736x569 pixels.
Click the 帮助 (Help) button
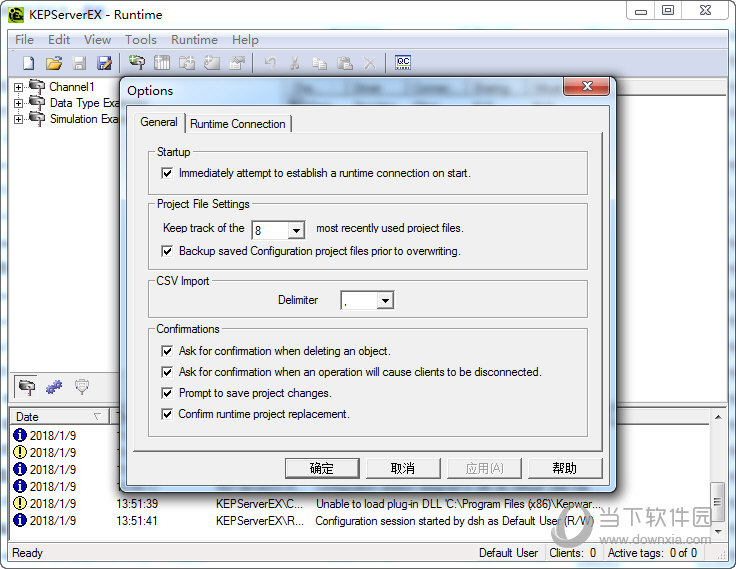565,468
